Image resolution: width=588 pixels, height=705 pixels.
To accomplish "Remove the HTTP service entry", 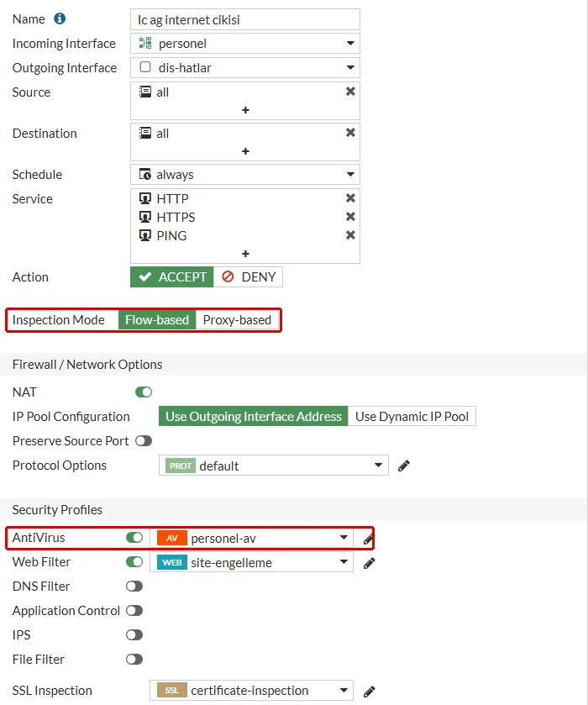I will (350, 197).
